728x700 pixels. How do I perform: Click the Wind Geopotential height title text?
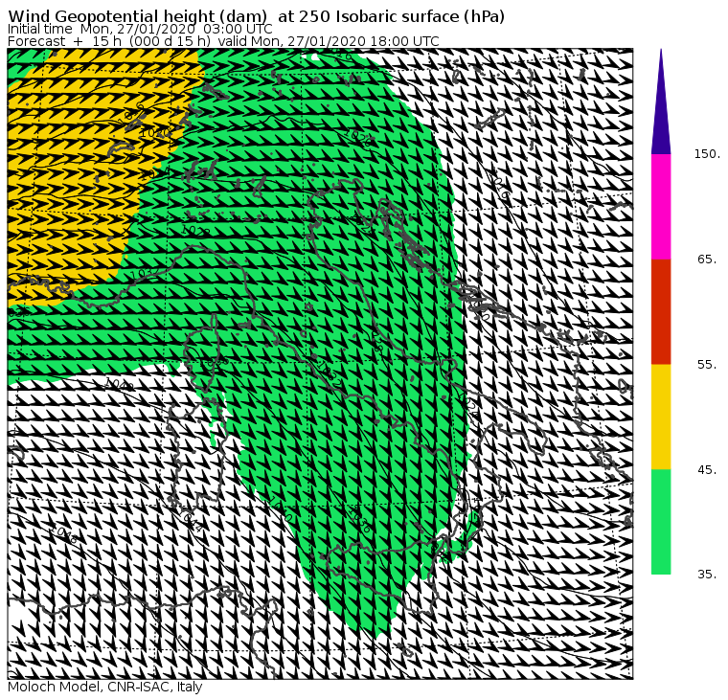[257, 16]
